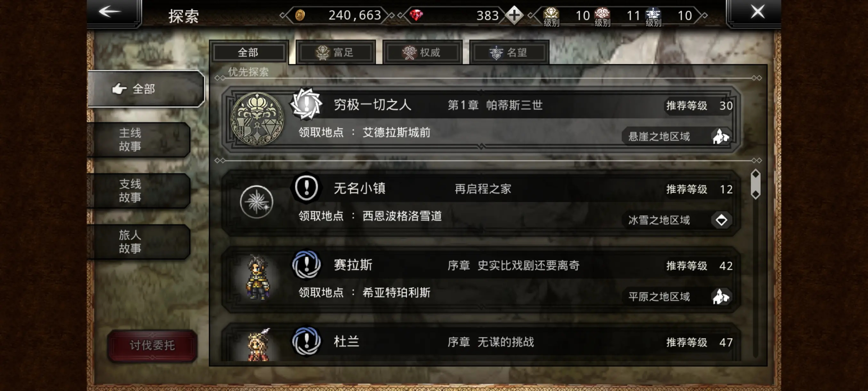Select the 名望 filter tab

coord(509,52)
